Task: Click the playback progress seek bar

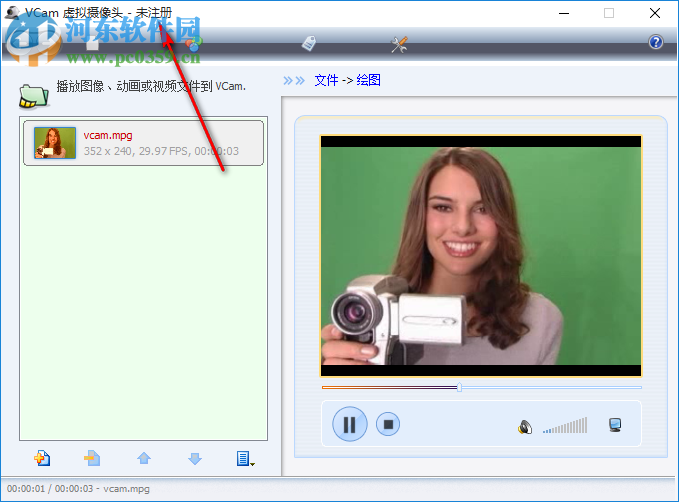Action: [481, 387]
